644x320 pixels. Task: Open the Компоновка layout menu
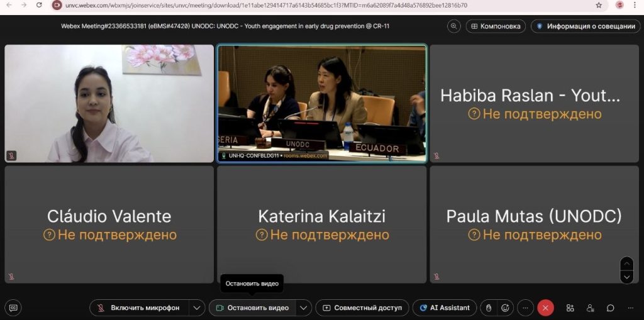(496, 26)
